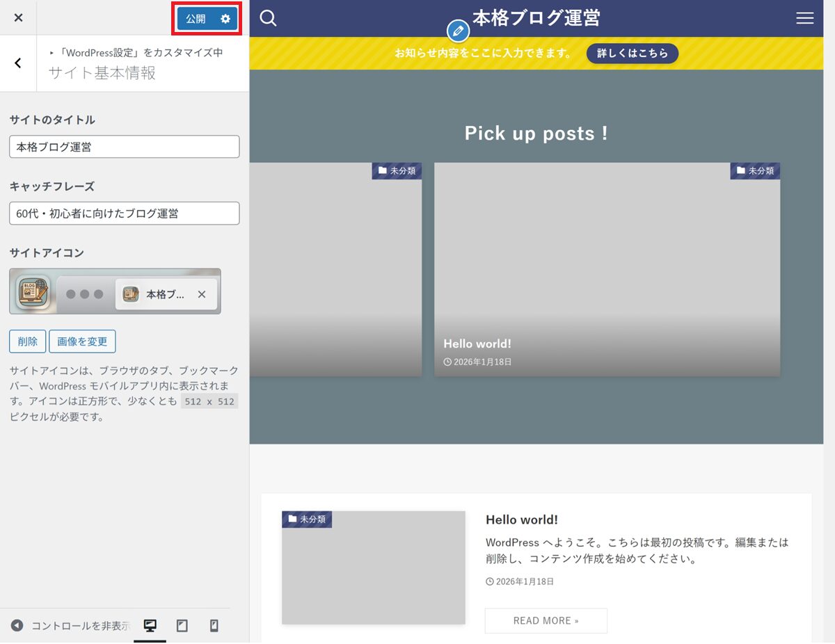The image size is (835, 644).
Task: Click 未分類 category tag on the pickup card
Action: (755, 170)
